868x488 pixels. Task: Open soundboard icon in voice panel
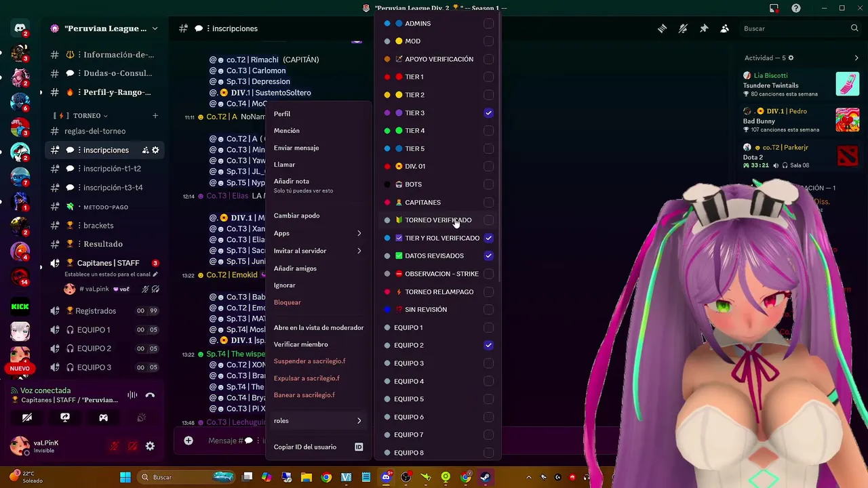tap(141, 418)
